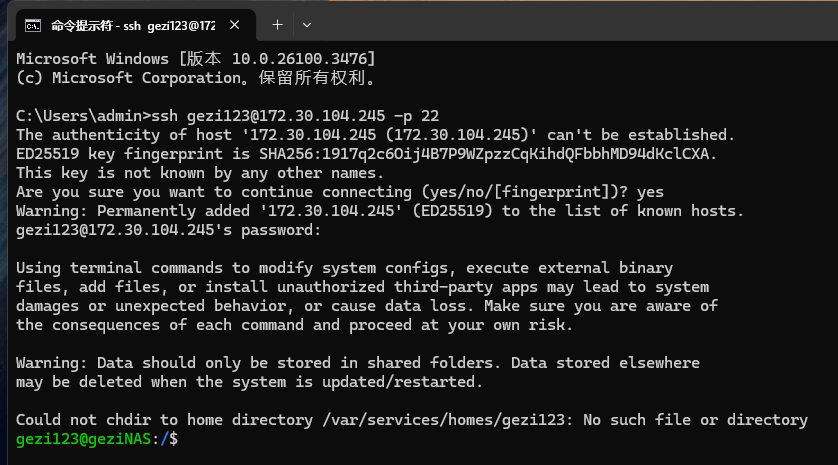
Task: Click the Command Prompt icon in the tab
Action: click(x=33, y=26)
